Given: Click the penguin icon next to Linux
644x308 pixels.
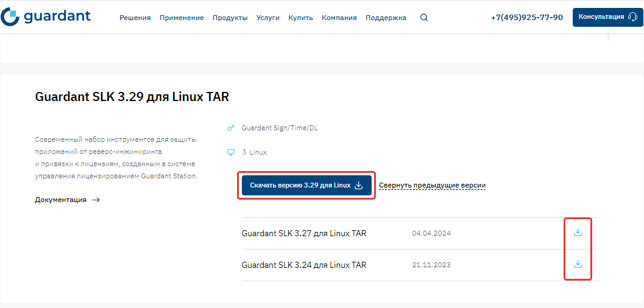Looking at the screenshot, I should [x=244, y=152].
